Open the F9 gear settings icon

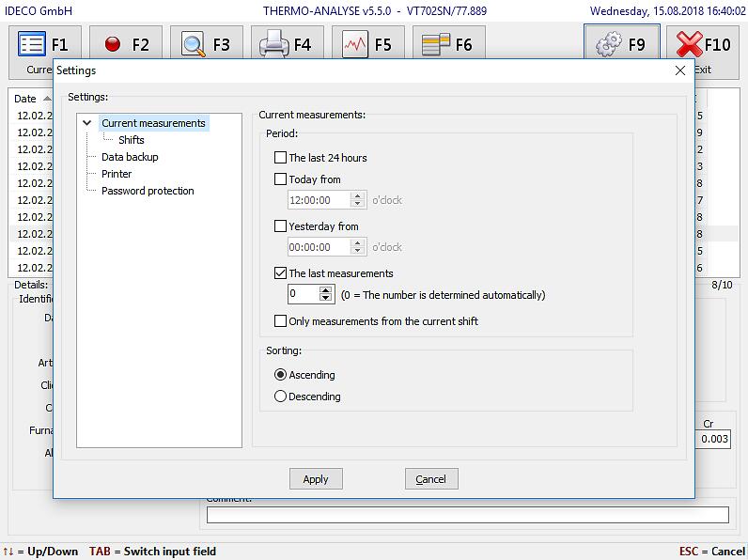click(610, 44)
